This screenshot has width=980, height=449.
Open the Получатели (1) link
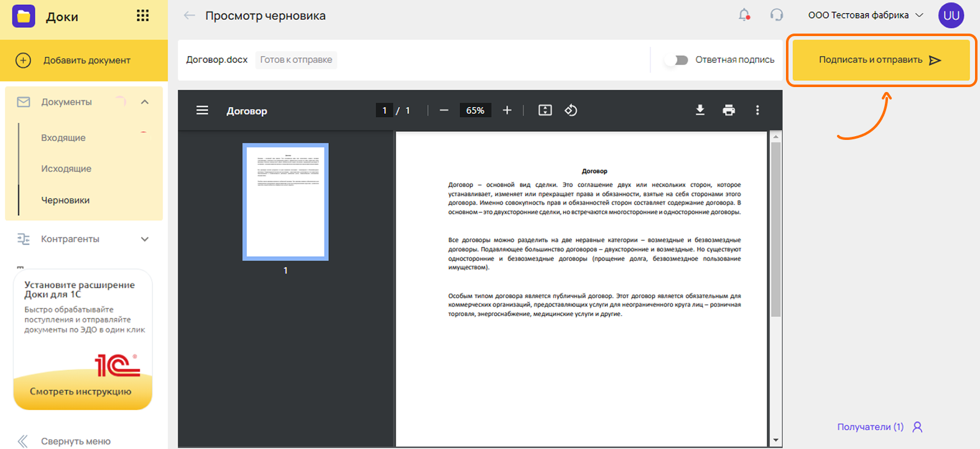[871, 427]
